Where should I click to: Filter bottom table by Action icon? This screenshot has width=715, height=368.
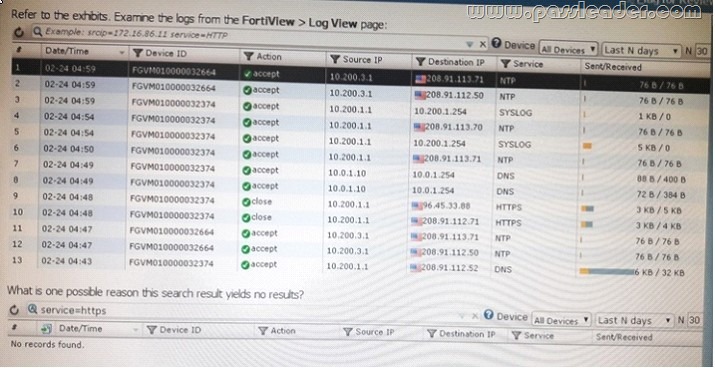pyautogui.click(x=263, y=331)
